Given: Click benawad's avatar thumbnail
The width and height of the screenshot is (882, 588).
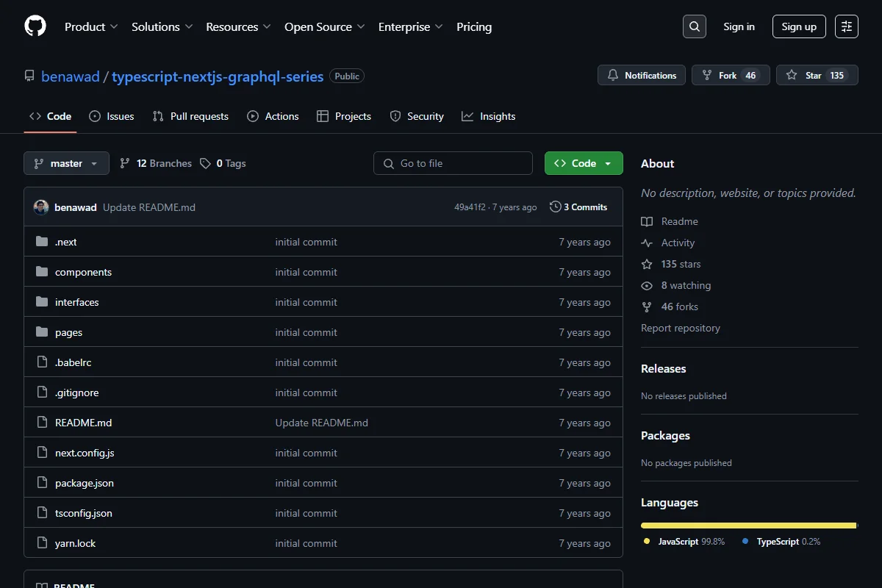Looking at the screenshot, I should click(x=41, y=207).
